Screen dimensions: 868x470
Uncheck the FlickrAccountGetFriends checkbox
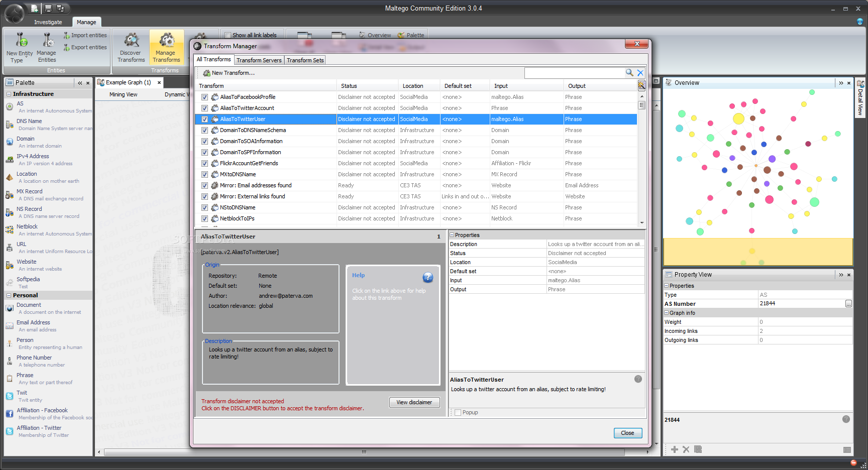pos(204,163)
